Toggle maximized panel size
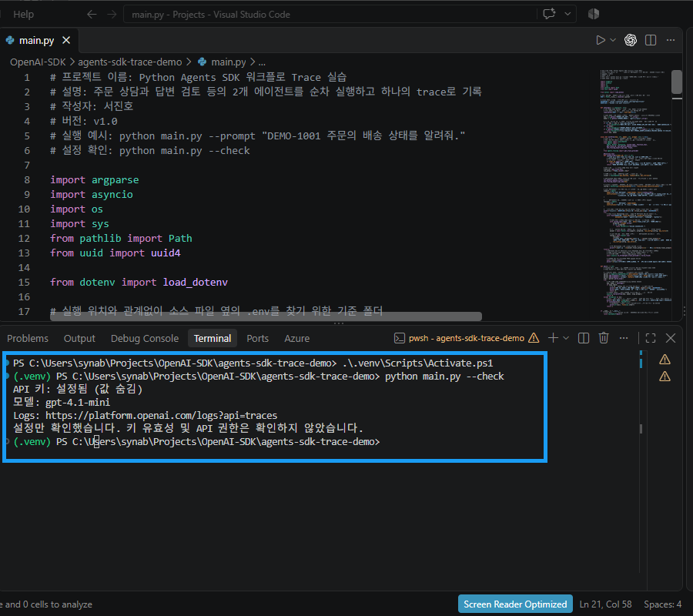 pos(651,339)
